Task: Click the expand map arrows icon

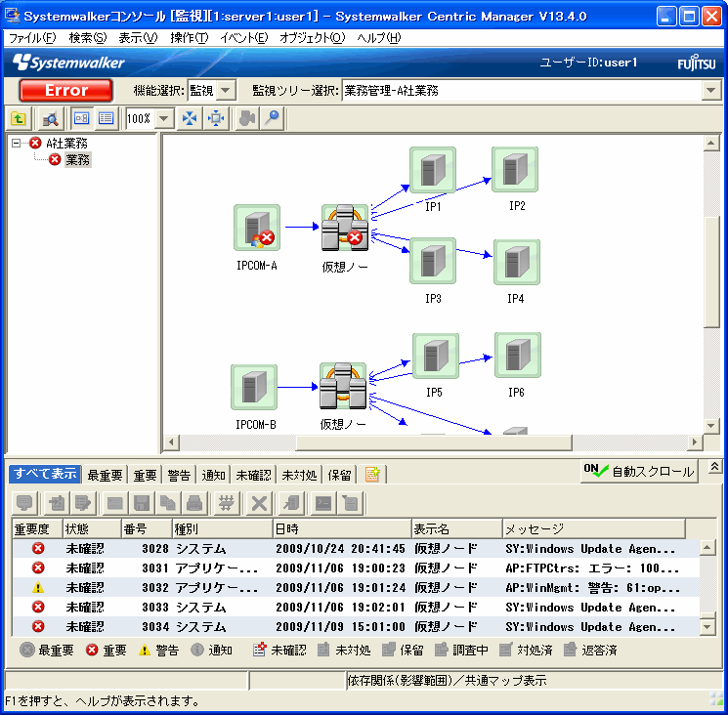Action: click(216, 119)
